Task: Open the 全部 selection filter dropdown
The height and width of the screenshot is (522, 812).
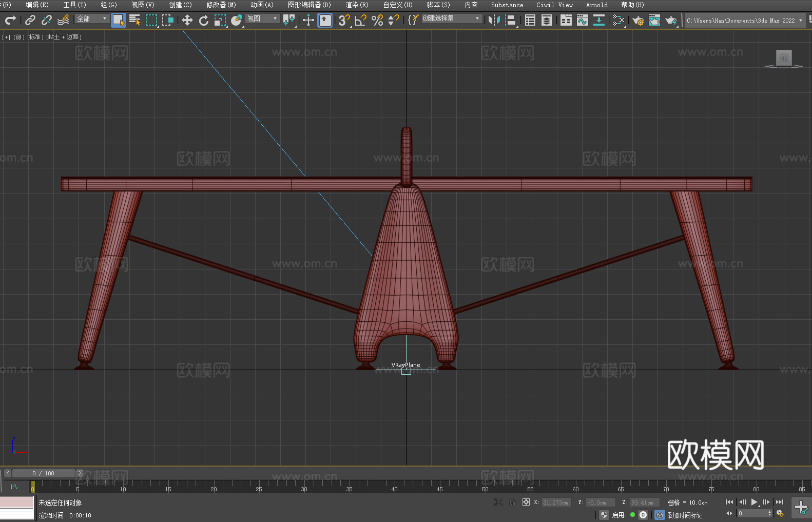Action: 92,18
